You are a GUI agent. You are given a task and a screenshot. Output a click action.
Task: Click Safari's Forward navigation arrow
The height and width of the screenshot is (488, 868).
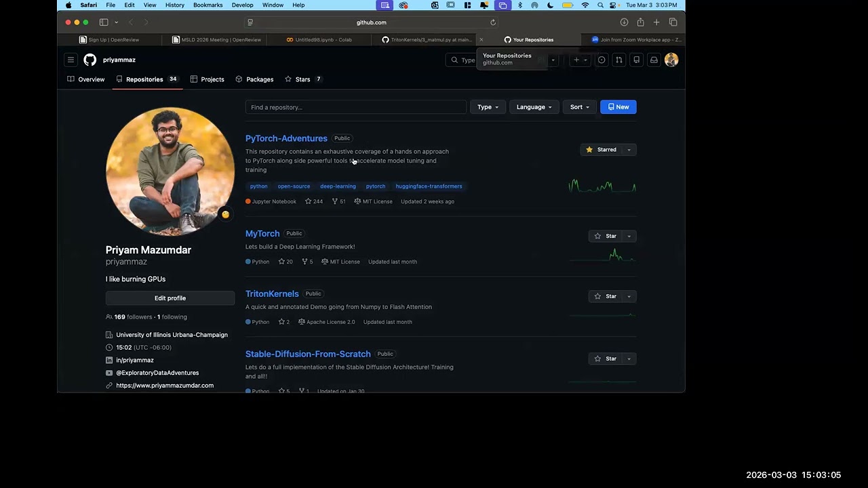146,22
